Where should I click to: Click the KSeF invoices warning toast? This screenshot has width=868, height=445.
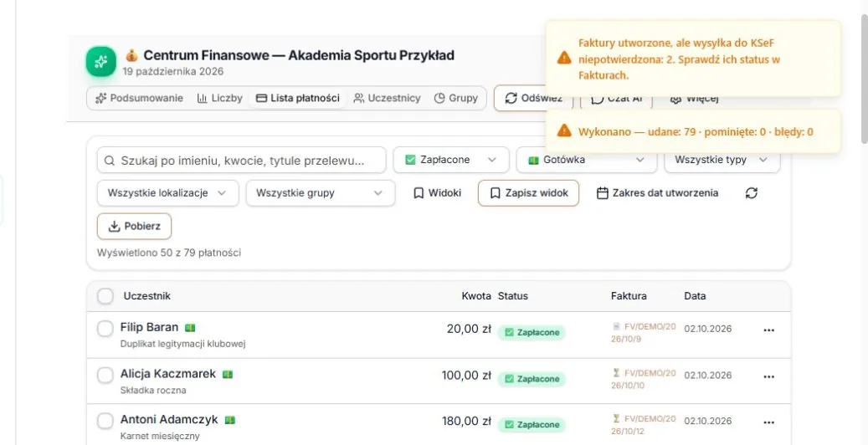[x=693, y=59]
